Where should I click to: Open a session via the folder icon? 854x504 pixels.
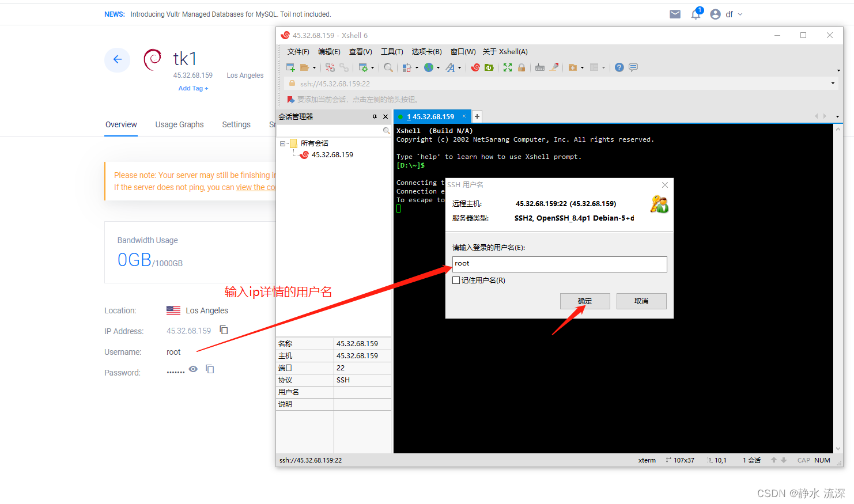[304, 67]
